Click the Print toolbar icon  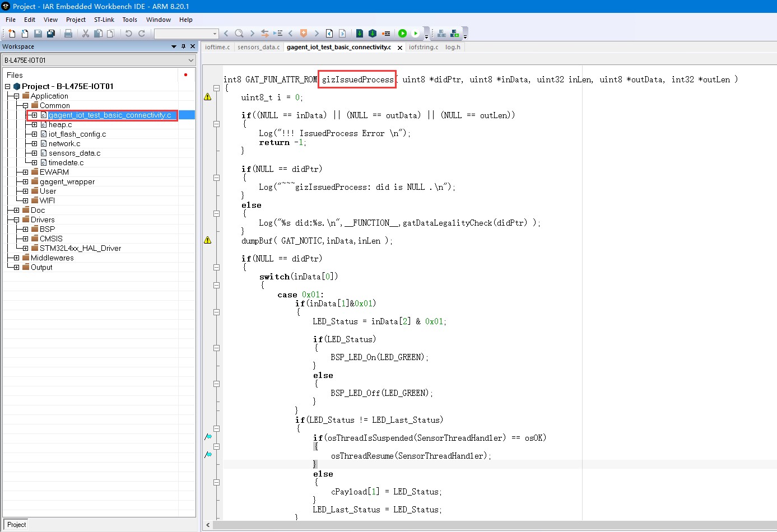coord(68,34)
